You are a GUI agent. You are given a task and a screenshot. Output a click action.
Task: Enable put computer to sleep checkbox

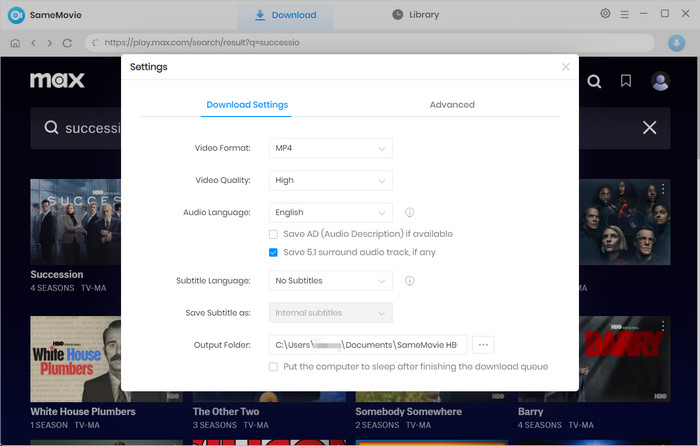(x=274, y=367)
